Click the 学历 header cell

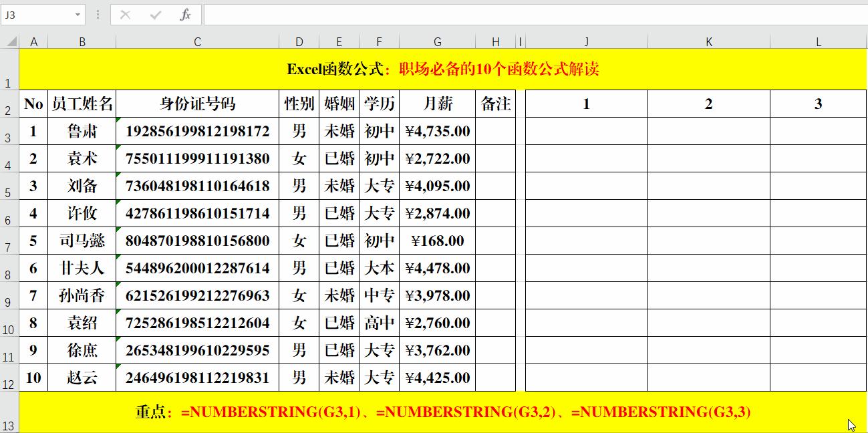pos(379,104)
